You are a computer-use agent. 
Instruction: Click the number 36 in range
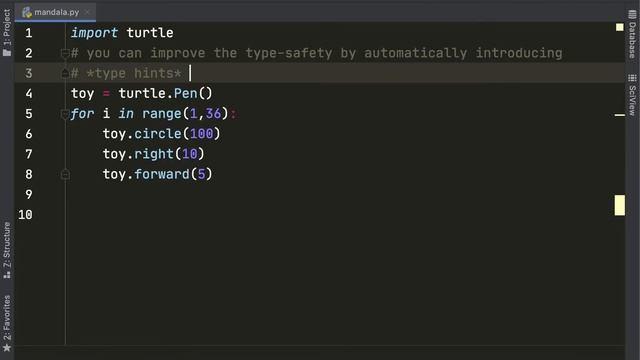tap(213, 114)
